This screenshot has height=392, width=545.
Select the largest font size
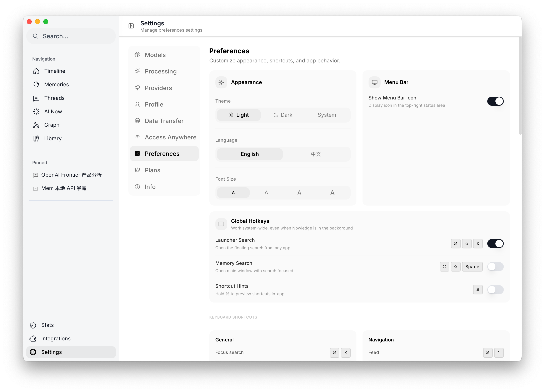point(332,192)
